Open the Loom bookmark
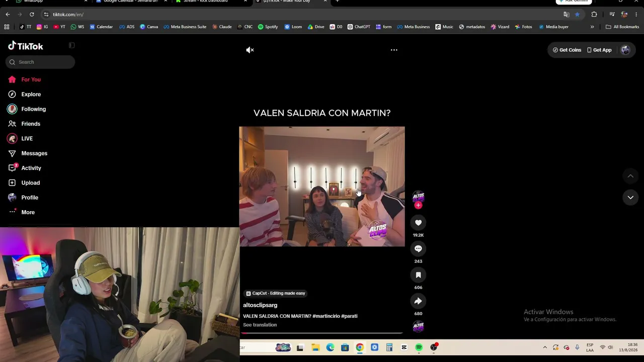644x362 pixels. [x=293, y=27]
